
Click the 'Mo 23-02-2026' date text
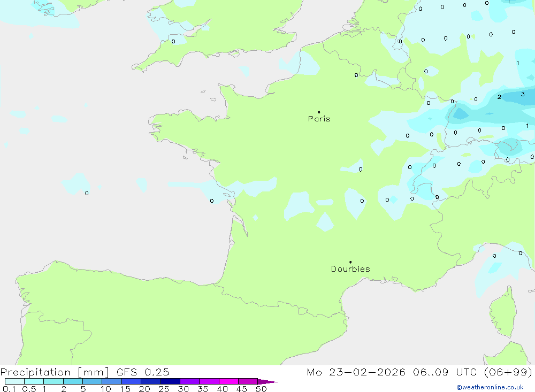tap(356, 372)
